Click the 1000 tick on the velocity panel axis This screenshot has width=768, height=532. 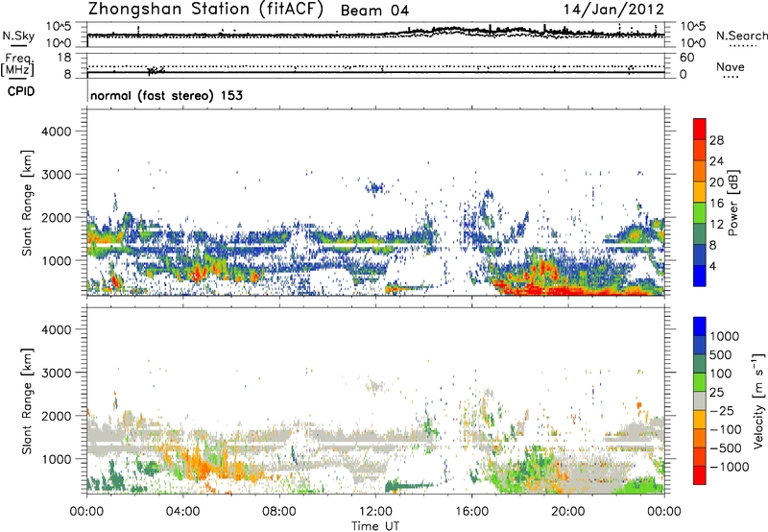click(x=56, y=459)
